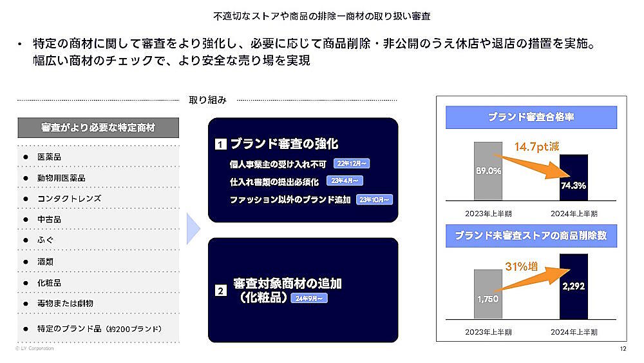Click the bullet dot beside ふぐ

[x=26, y=240]
